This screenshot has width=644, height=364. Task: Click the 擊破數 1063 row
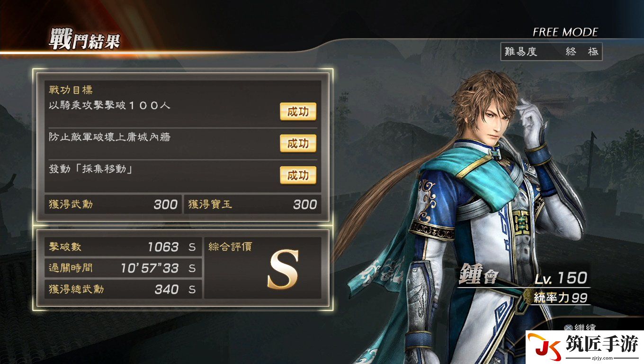(123, 247)
